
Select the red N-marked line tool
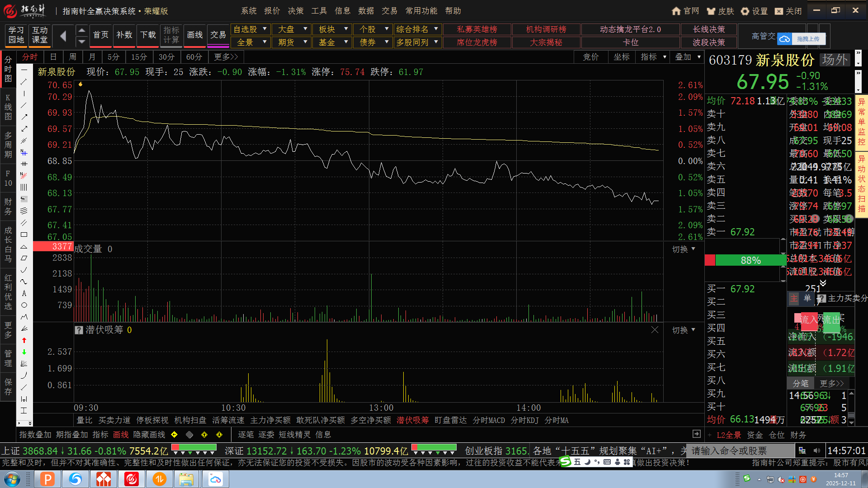[x=24, y=176]
